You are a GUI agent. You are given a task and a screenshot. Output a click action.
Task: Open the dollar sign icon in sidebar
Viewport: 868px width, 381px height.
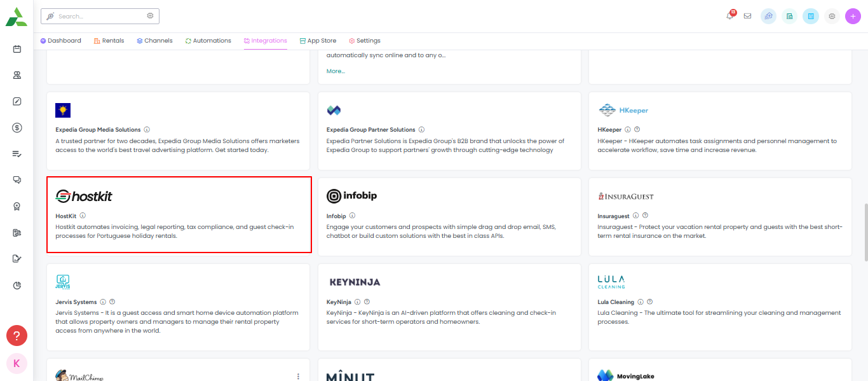pos(17,127)
